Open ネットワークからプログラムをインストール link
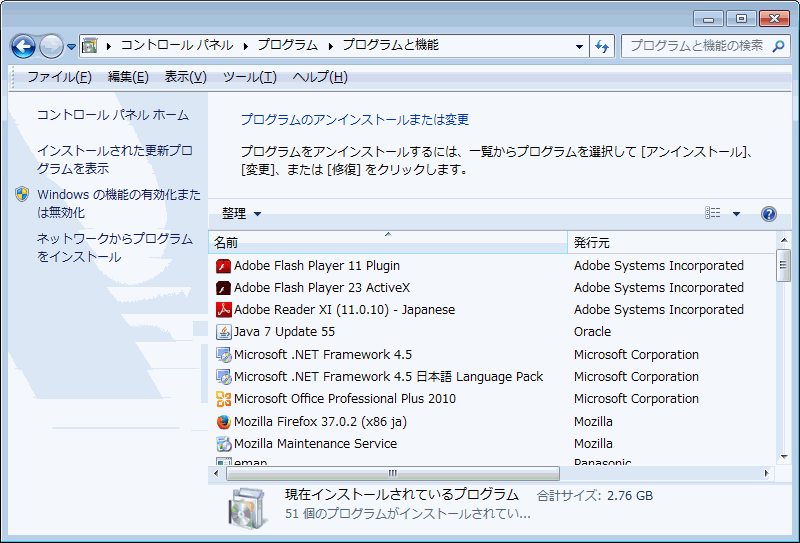This screenshot has height=543, width=800. tap(115, 248)
